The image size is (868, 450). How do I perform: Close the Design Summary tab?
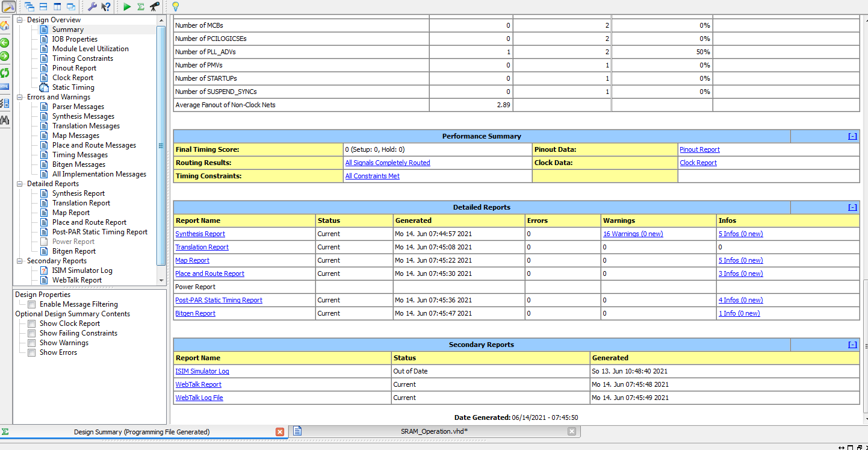tap(280, 432)
